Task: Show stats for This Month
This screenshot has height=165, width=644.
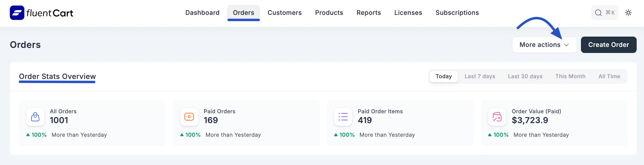Action: pos(570,76)
